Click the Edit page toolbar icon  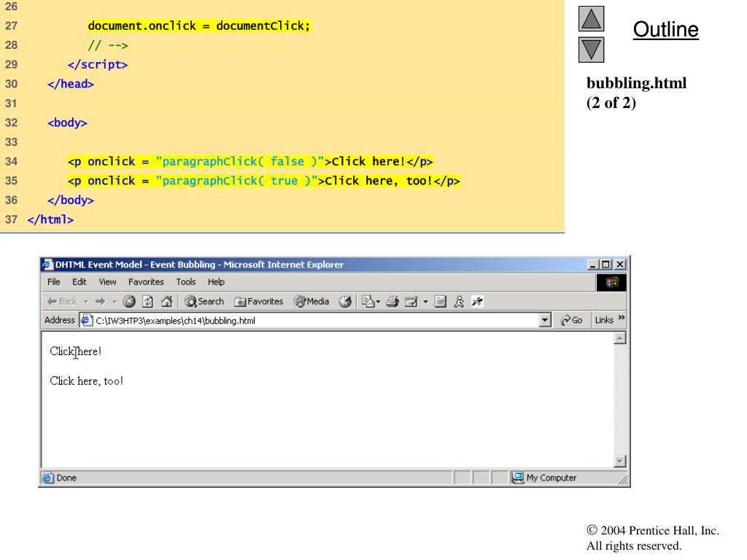pos(411,301)
